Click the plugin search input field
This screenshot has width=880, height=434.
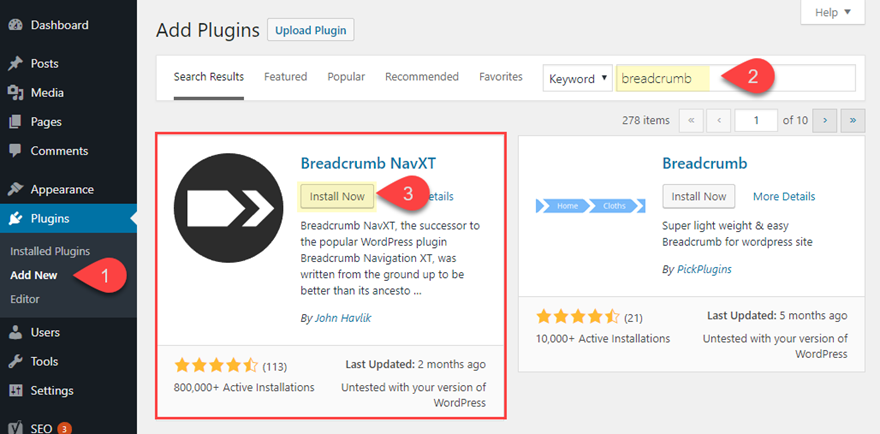pyautogui.click(x=735, y=79)
